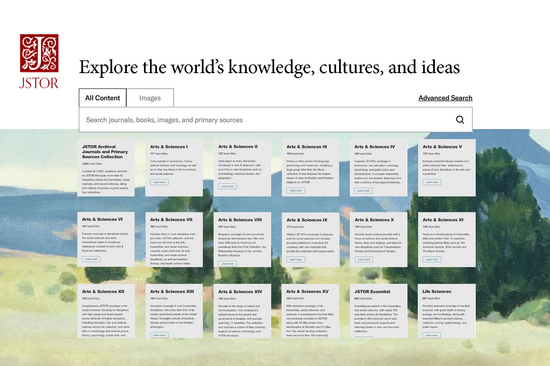Select the Arts & Sciences XIII card title
550x366 pixels.
pyautogui.click(x=172, y=291)
